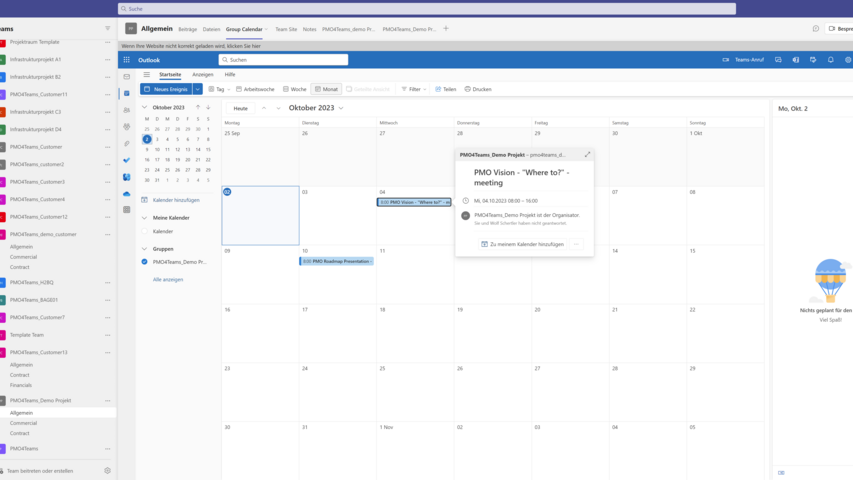Enable the Kalender checkbox under Meine Kalender
The width and height of the screenshot is (853, 480).
click(x=145, y=231)
